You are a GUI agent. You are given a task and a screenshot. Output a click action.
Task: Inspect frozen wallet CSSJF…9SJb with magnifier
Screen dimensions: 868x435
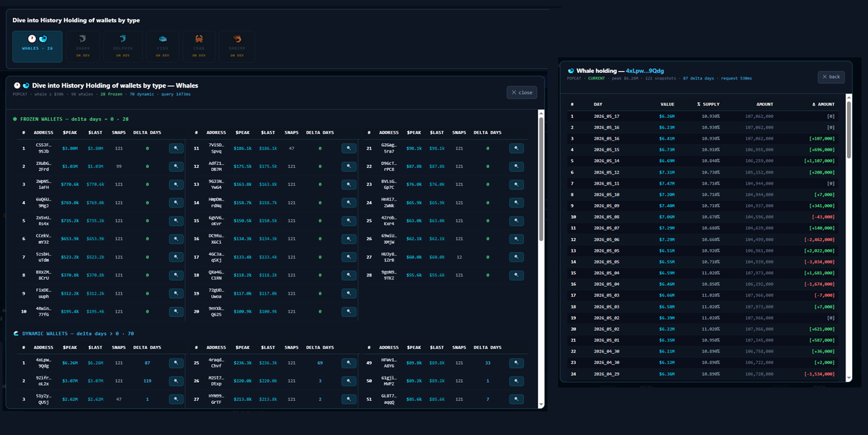tap(177, 148)
